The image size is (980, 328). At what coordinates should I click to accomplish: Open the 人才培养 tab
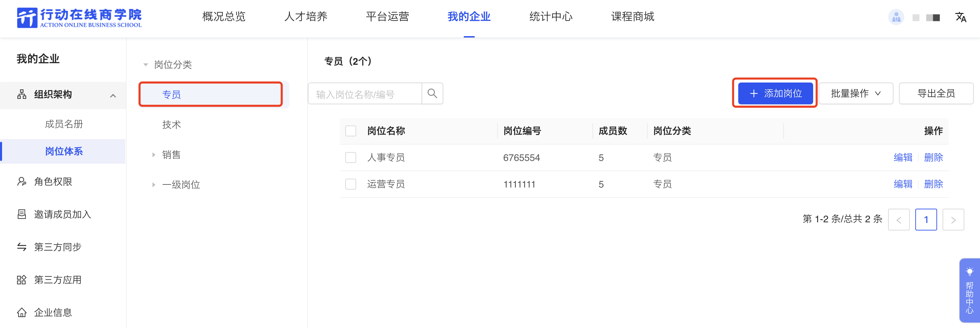click(305, 17)
